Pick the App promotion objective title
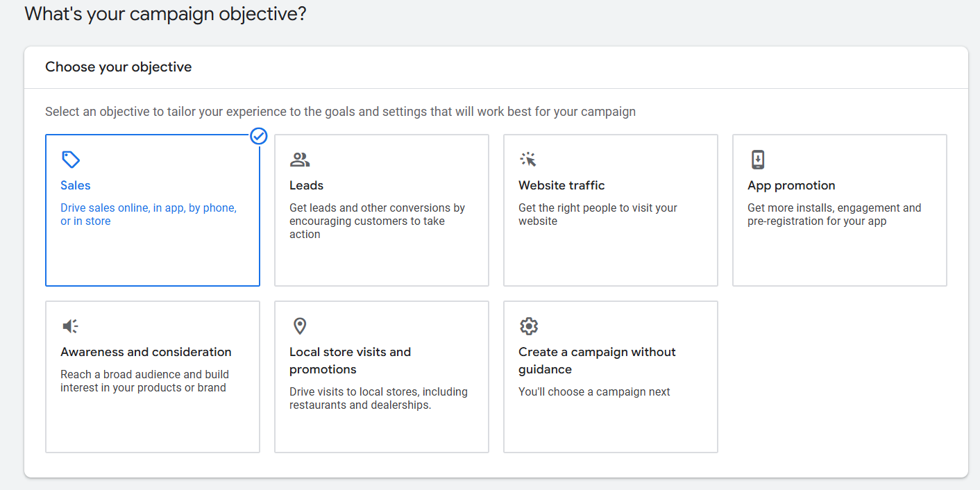Image resolution: width=980 pixels, height=490 pixels. coord(791,185)
